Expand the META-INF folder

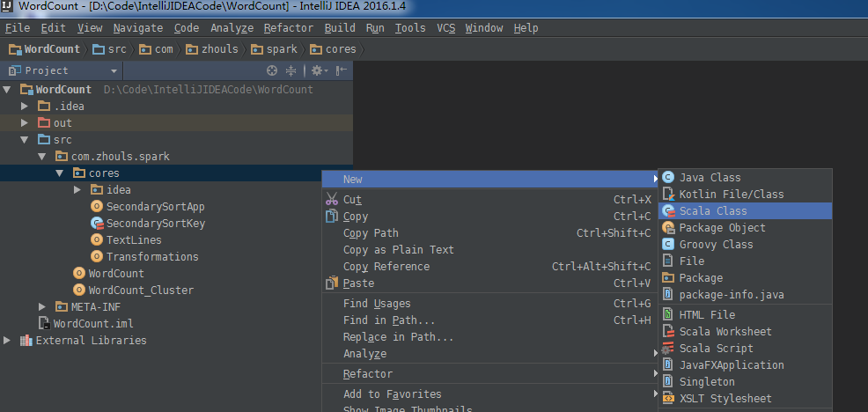(42, 306)
